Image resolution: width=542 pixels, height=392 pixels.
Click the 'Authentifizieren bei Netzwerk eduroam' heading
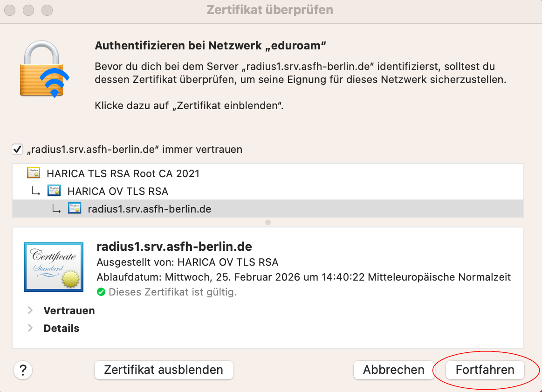tap(211, 46)
